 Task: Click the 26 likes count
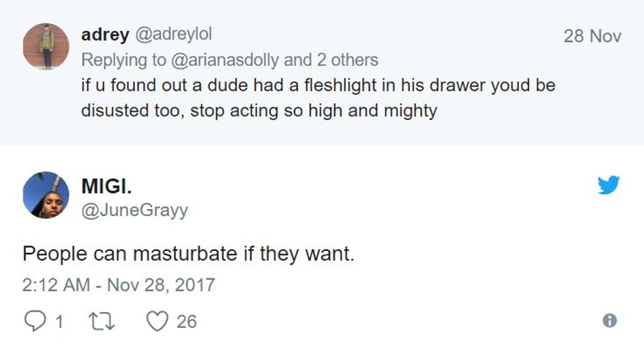click(x=186, y=320)
